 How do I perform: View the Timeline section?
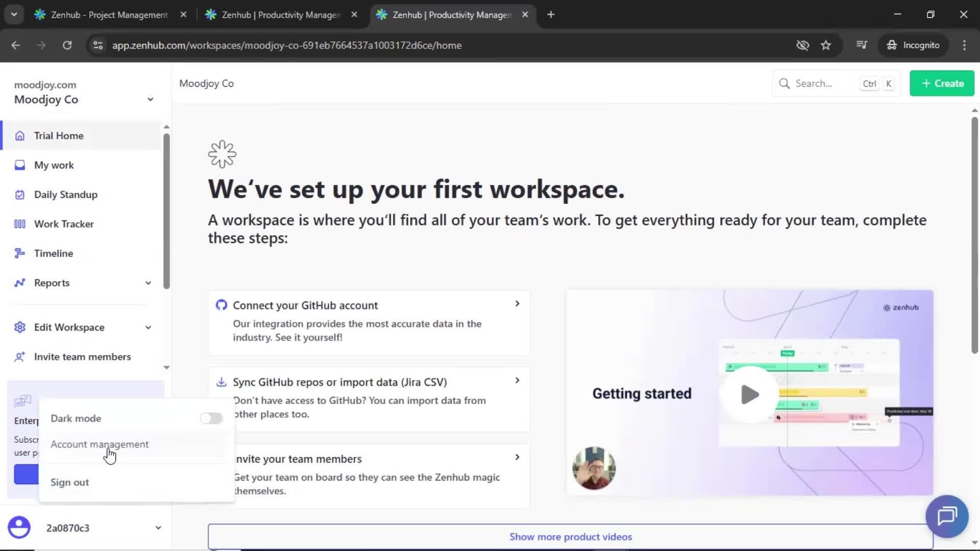click(x=53, y=253)
